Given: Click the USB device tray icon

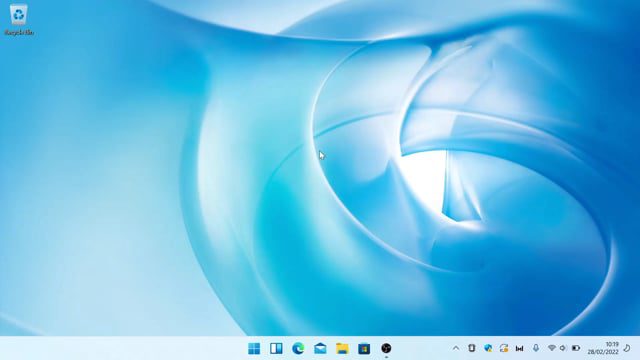Looking at the screenshot, I should coord(472,348).
